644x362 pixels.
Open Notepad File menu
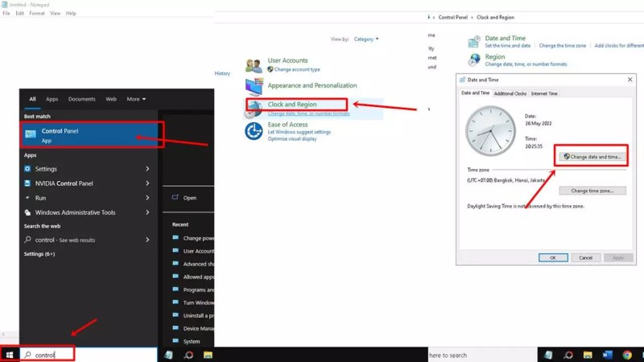(6, 13)
